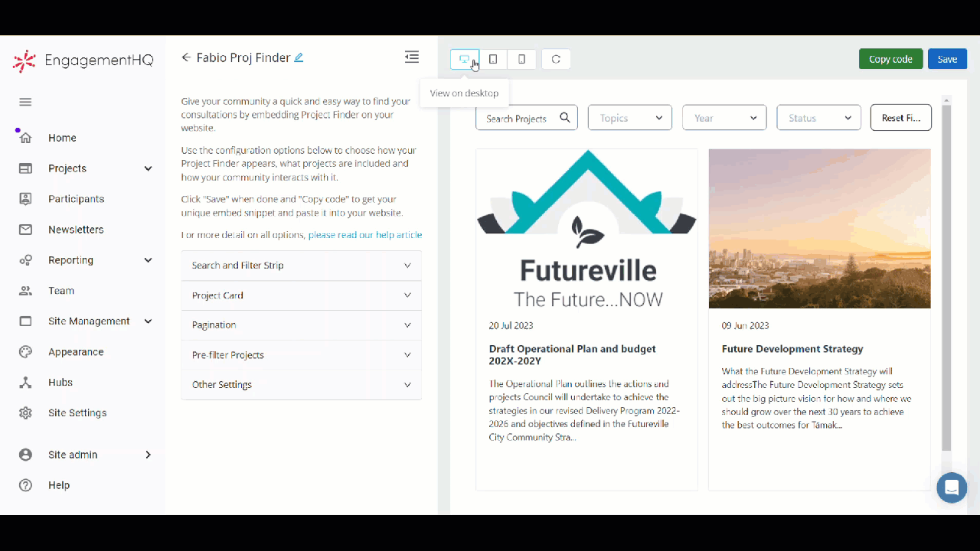Go back using the left arrow
Viewport: 980px width, 551px height.
pyautogui.click(x=186, y=57)
